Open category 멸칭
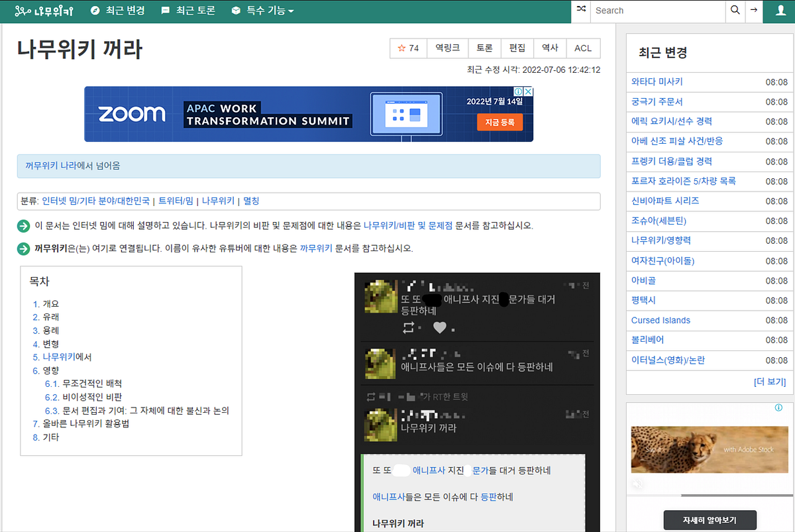Screen dimensions: 795x532 click(x=251, y=201)
